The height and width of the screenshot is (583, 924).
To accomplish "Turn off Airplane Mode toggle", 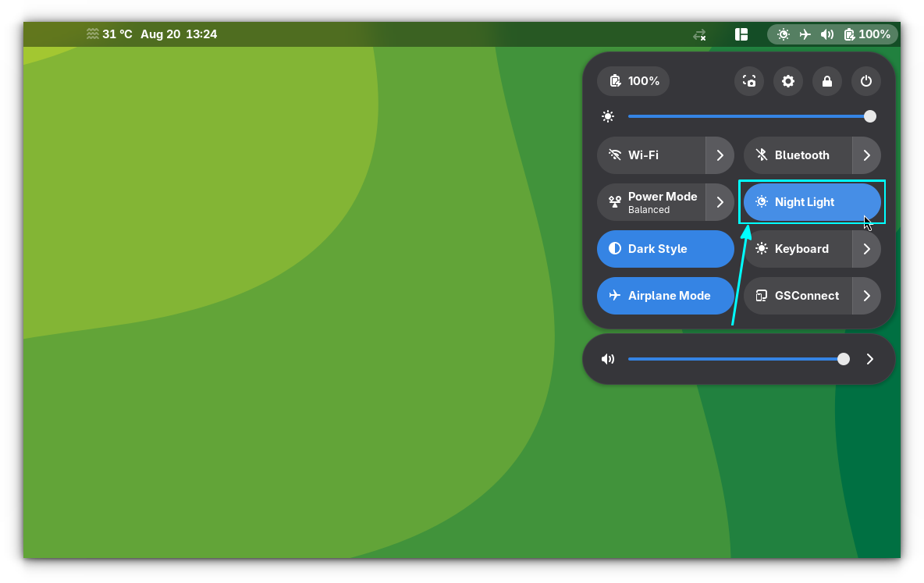I will (x=666, y=296).
